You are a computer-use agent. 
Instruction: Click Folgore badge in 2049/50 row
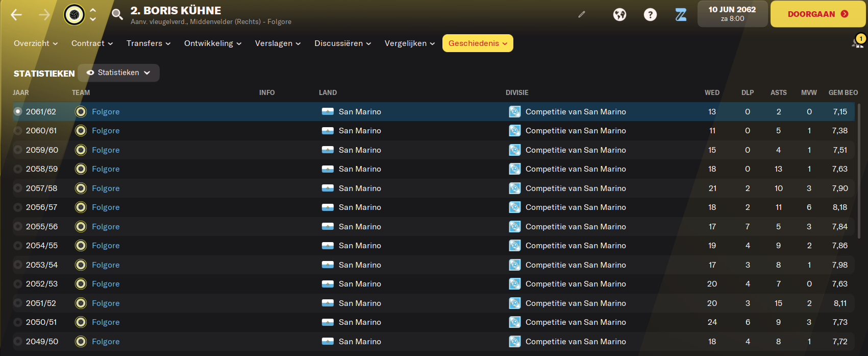click(81, 341)
